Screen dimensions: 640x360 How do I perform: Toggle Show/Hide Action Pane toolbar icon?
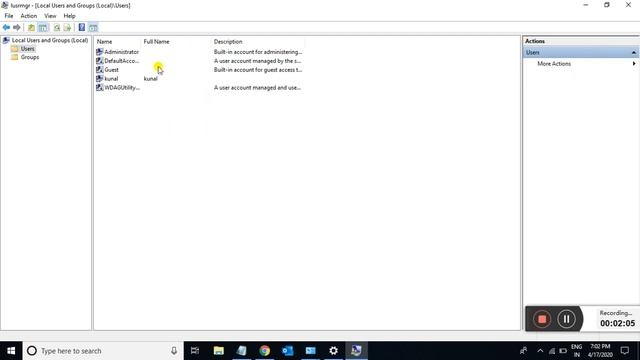[93, 28]
